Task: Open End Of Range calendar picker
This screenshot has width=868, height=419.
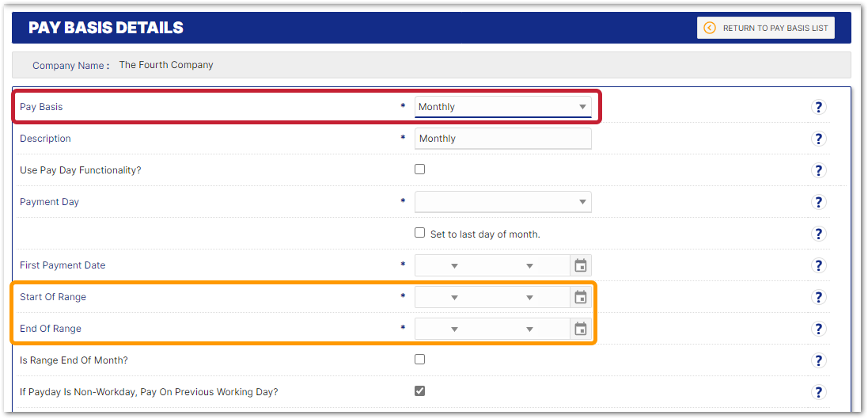Action: click(x=581, y=329)
